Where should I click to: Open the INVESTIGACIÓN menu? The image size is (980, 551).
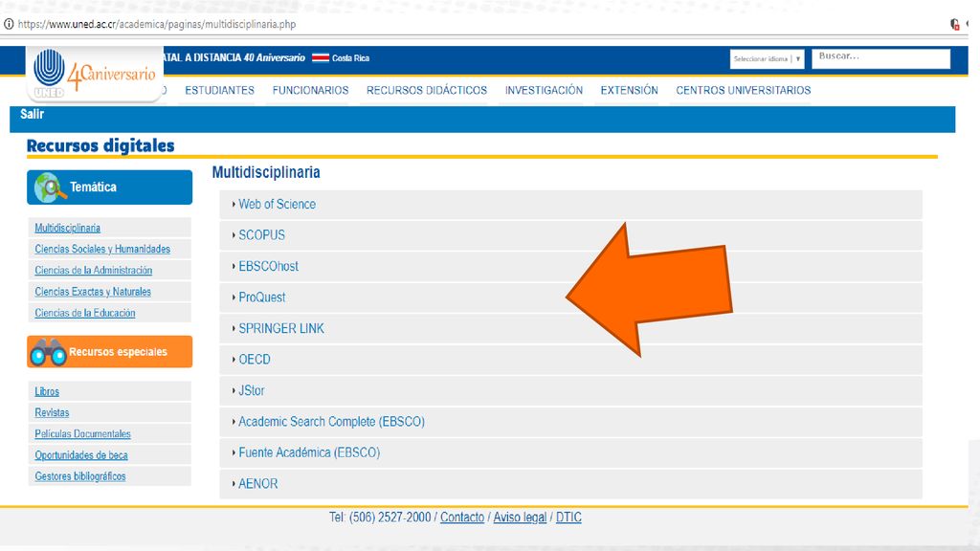544,91
